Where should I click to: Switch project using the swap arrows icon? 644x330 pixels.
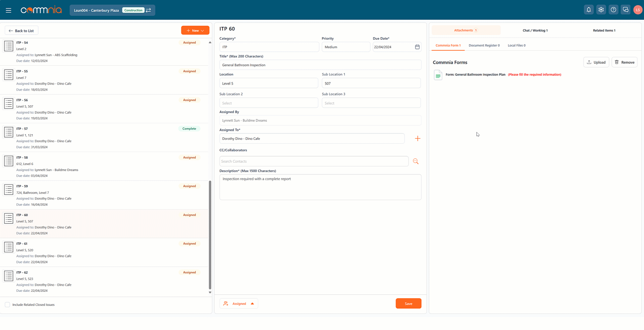(149, 10)
